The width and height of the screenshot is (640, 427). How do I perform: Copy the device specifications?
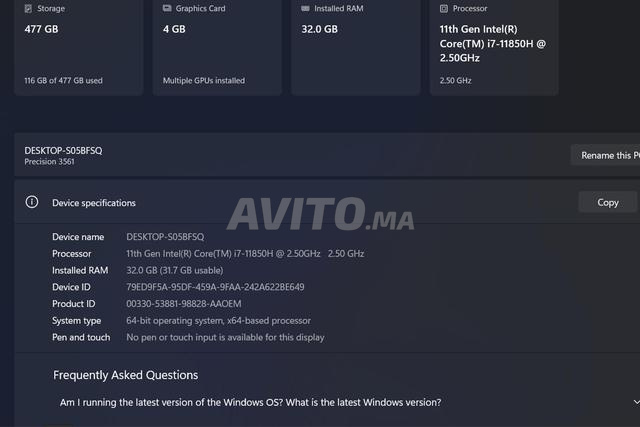point(607,202)
